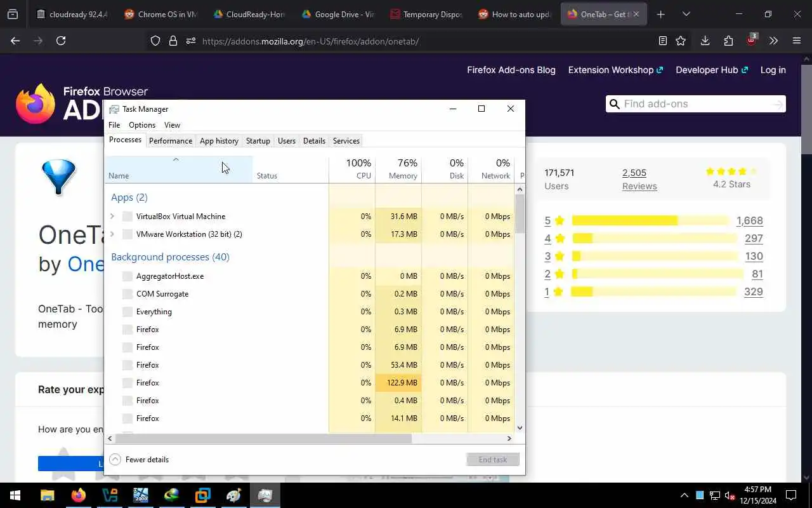
Task: Collapse Task Manager with Fewer details
Action: click(139, 460)
